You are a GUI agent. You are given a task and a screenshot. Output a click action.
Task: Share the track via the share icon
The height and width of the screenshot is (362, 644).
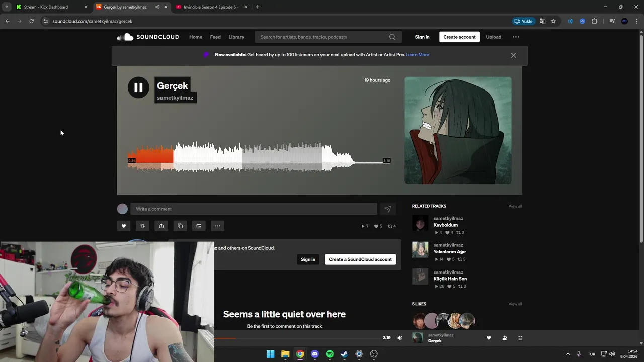pos(161,226)
